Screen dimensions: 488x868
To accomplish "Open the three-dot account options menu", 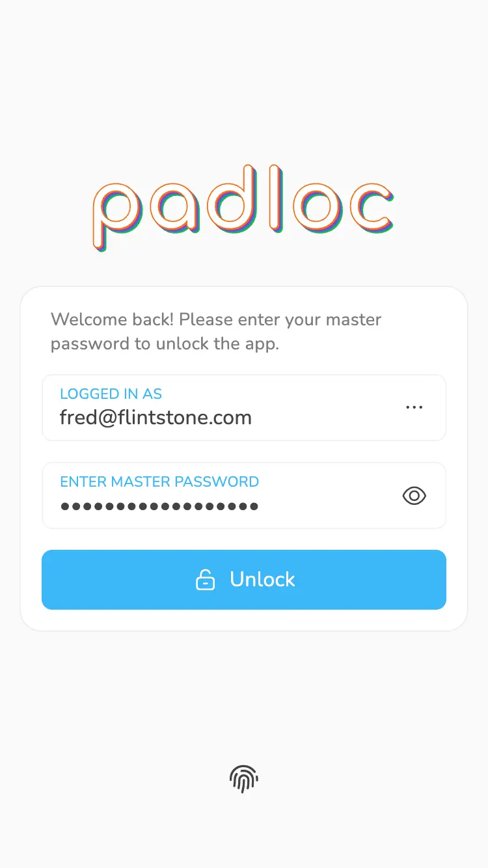I will (414, 407).
